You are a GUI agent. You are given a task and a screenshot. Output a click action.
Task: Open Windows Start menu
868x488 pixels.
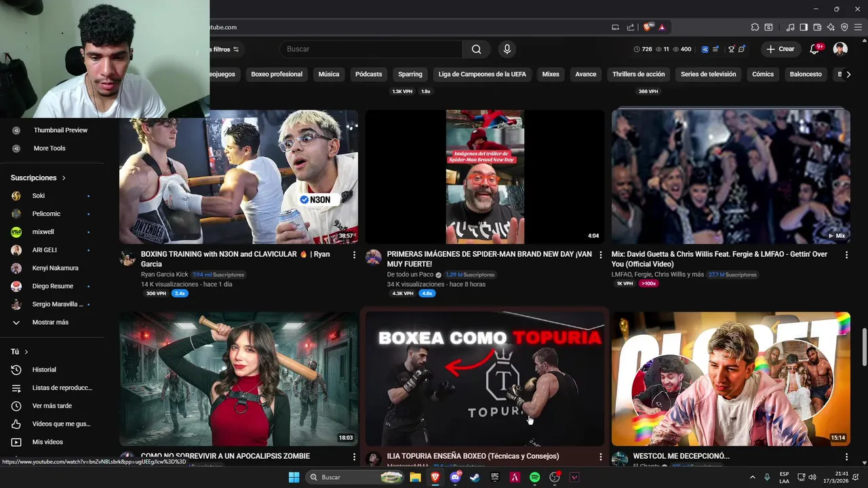click(x=294, y=477)
